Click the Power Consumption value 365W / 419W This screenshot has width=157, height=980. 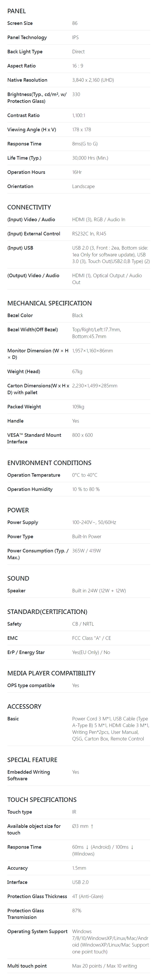tap(87, 551)
